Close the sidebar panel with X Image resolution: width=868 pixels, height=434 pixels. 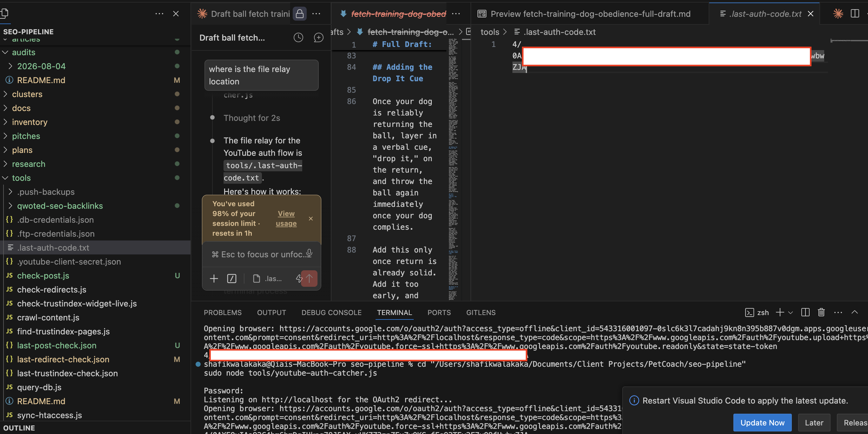point(176,14)
